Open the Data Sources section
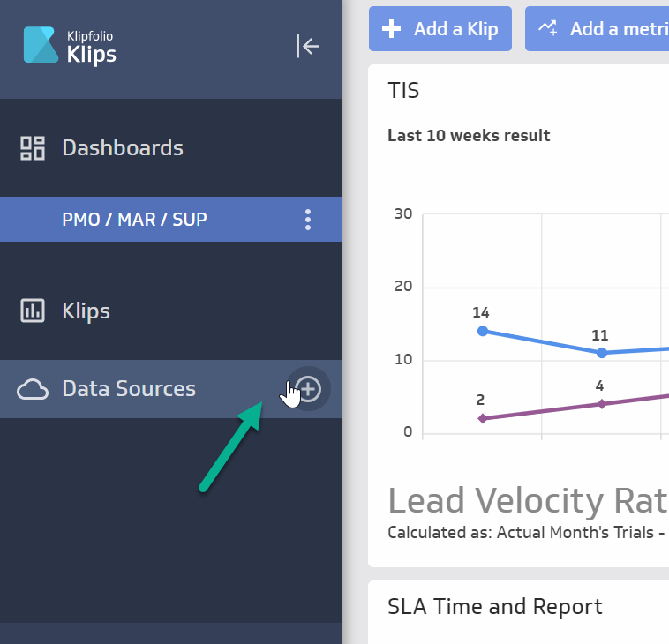 129,389
